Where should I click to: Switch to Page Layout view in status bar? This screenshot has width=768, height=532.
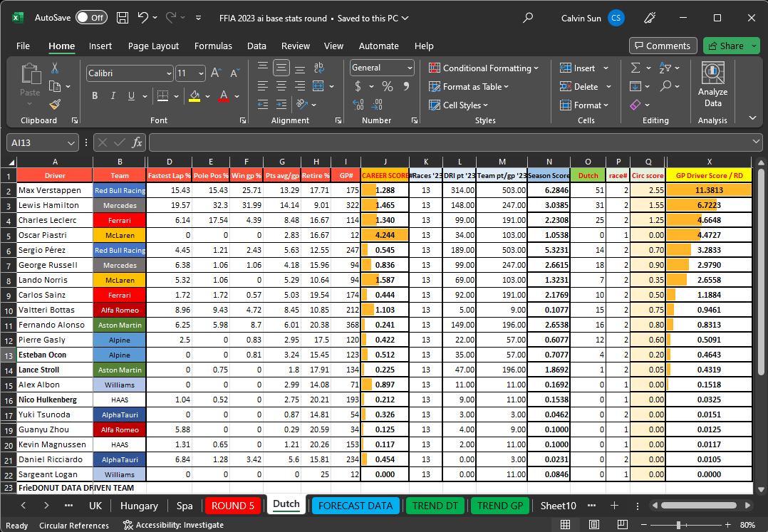593,525
